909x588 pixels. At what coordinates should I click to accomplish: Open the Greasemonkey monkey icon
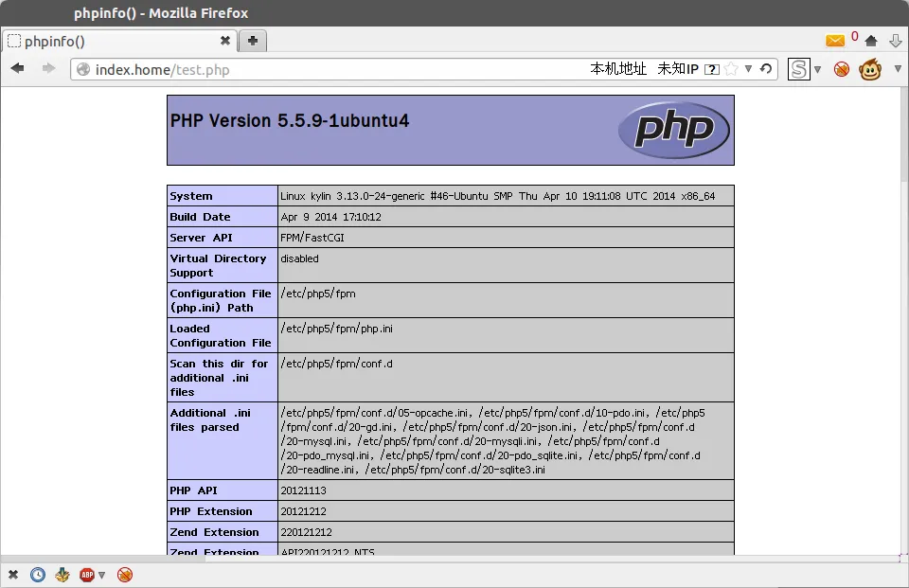click(870, 69)
